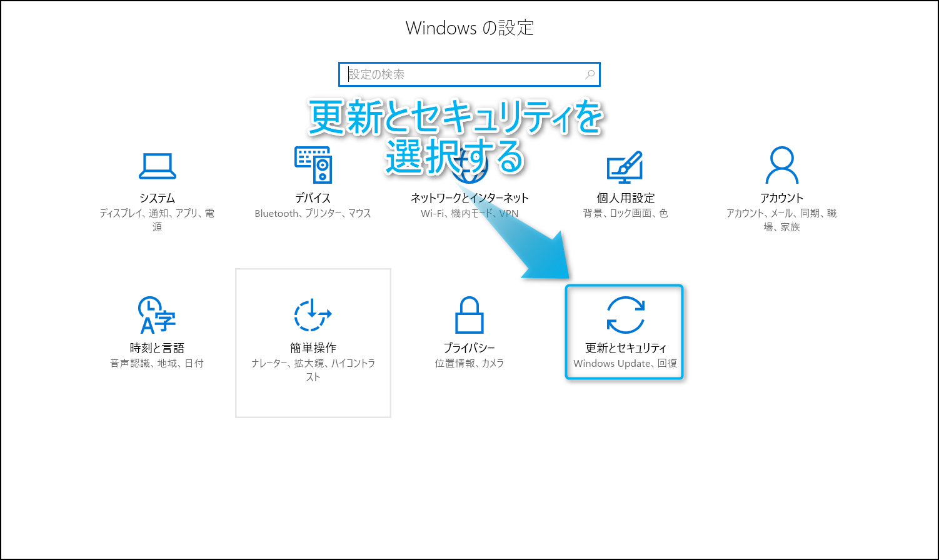Click the System laptop icon
Image resolution: width=939 pixels, height=560 pixels.
(157, 166)
